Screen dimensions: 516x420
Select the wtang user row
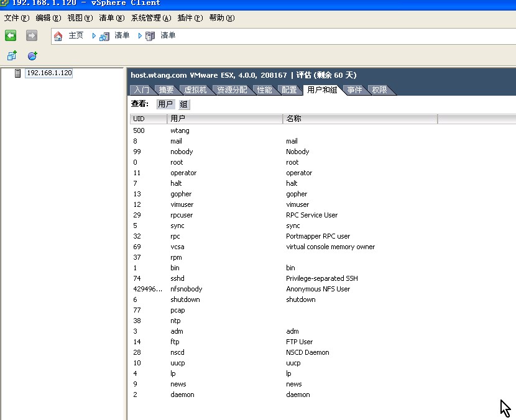[x=323, y=130]
